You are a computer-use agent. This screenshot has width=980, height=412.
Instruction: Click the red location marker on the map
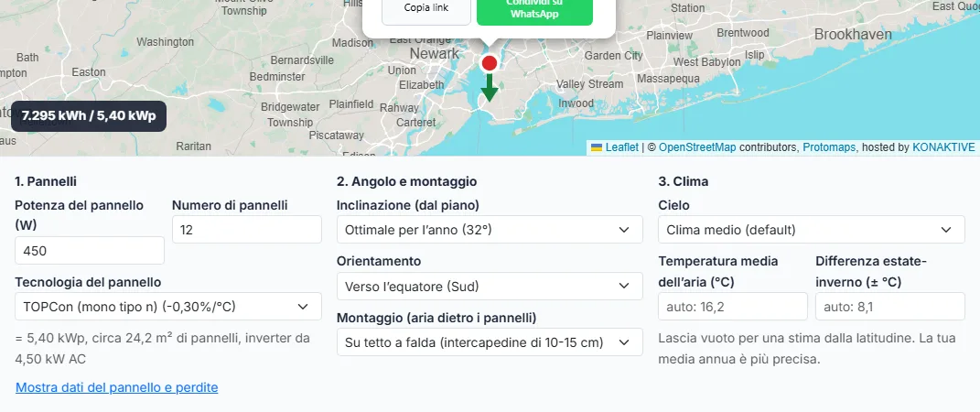click(x=490, y=63)
